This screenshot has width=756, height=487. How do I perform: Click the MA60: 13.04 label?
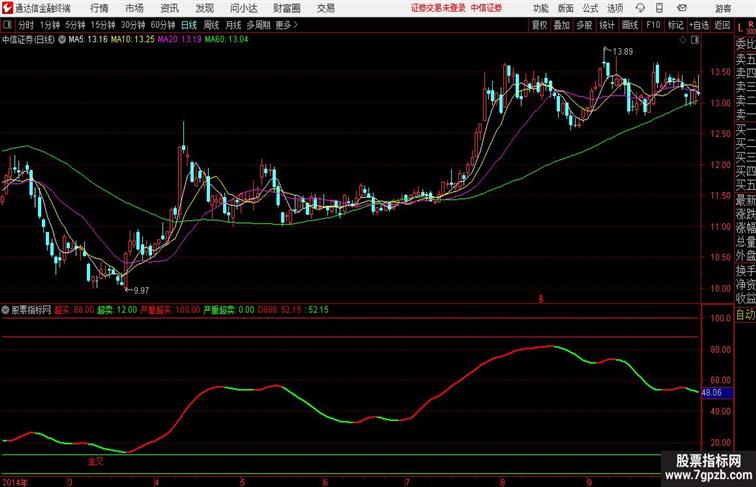tap(226, 40)
